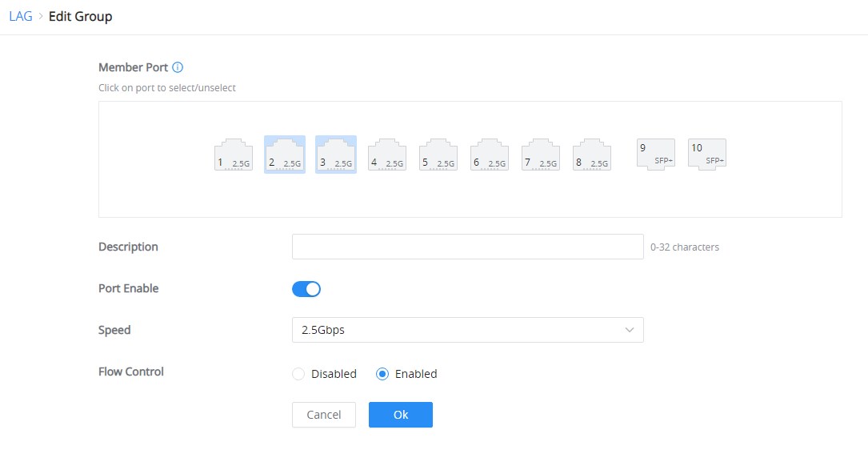Focus the Description input field
This screenshot has height=470, width=868.
click(x=468, y=247)
